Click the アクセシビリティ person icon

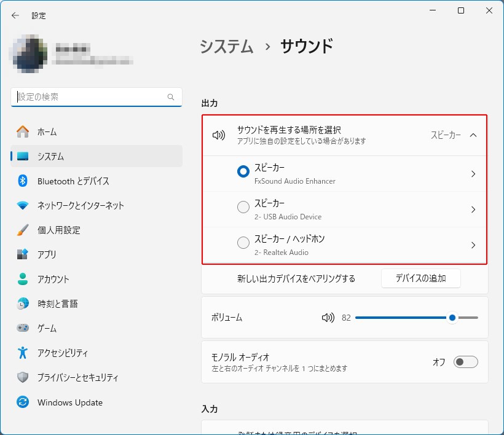coord(23,353)
